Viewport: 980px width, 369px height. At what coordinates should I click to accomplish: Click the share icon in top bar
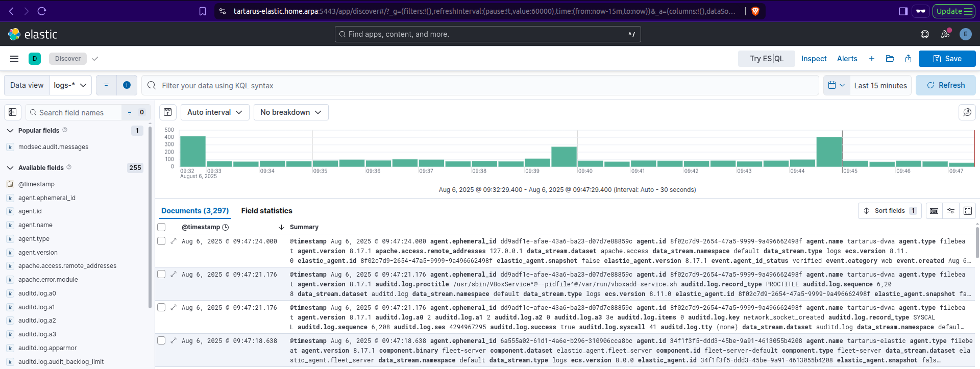click(908, 59)
